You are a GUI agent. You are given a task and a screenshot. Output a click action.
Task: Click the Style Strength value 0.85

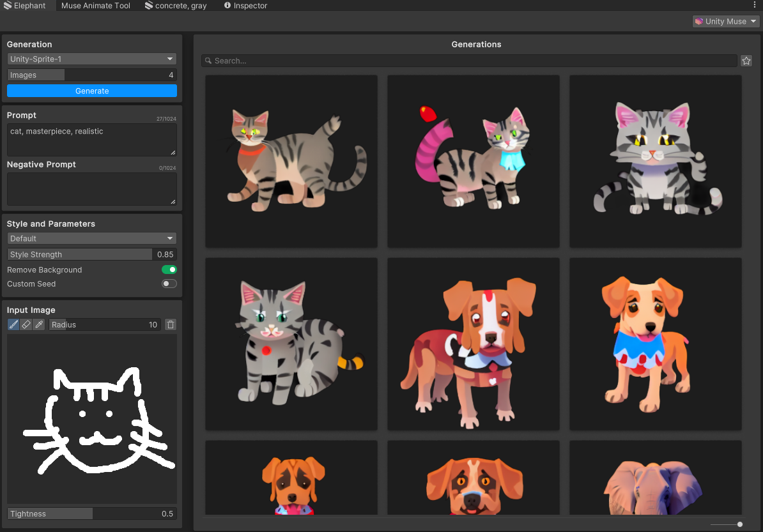pos(165,254)
